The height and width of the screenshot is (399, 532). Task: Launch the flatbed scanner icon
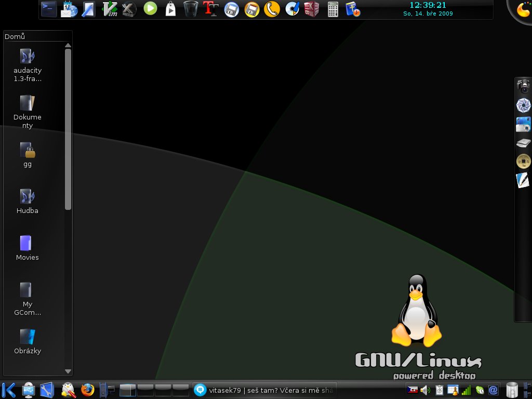coord(523,143)
